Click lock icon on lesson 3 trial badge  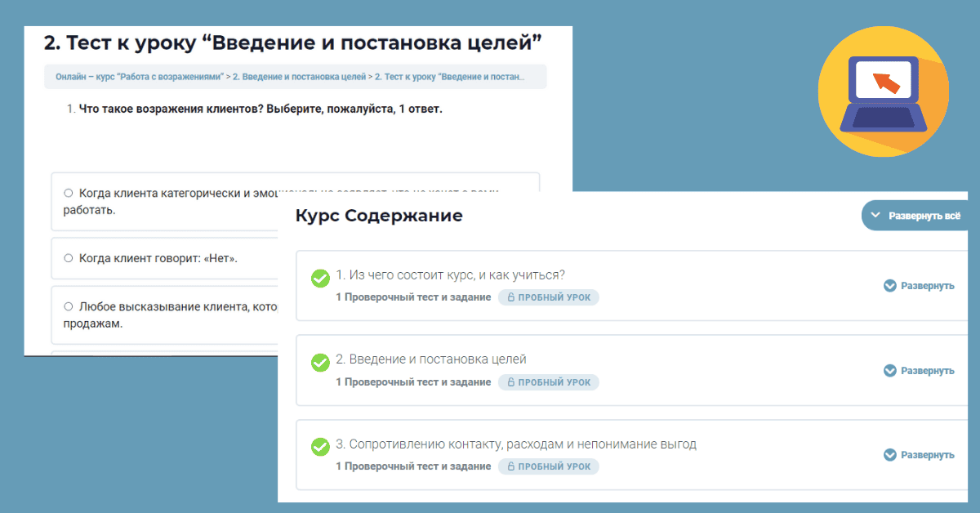click(511, 466)
